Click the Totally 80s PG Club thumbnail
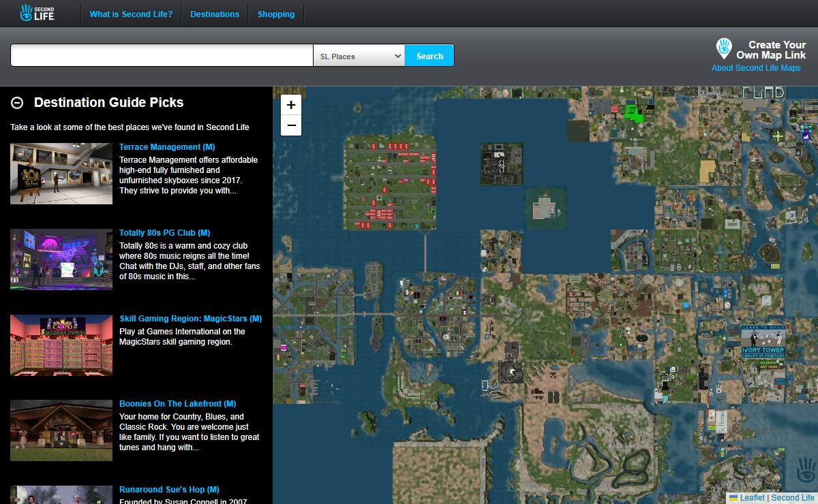 (61, 259)
